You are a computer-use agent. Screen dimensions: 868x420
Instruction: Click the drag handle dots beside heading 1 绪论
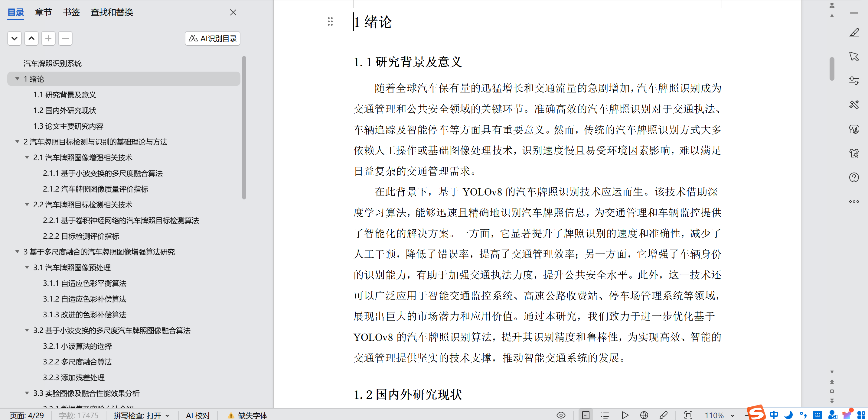click(330, 22)
